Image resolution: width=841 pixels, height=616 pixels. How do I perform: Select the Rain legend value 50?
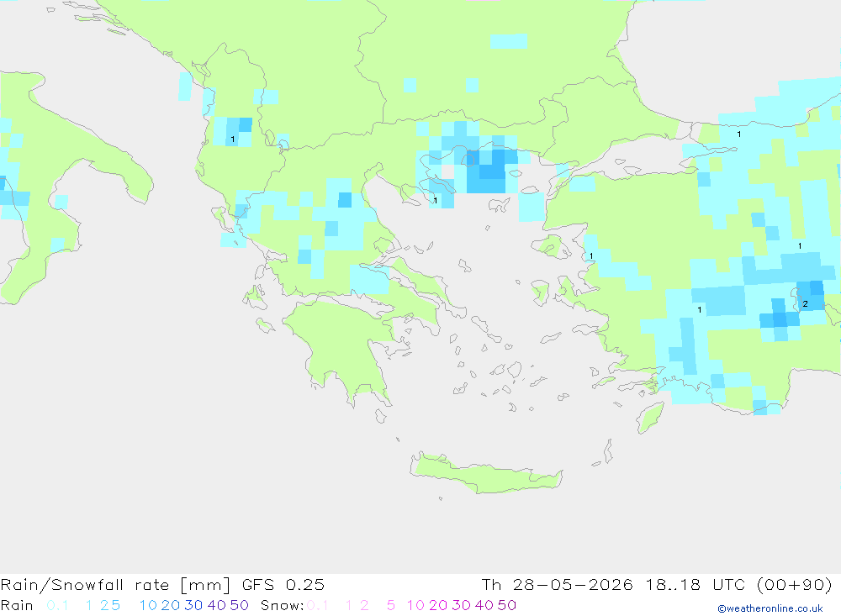click(x=239, y=605)
